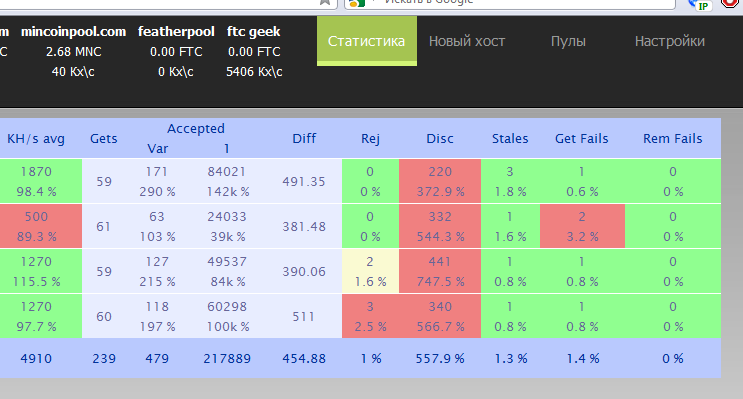
Task: Click the Rej column header
Action: pos(370,138)
